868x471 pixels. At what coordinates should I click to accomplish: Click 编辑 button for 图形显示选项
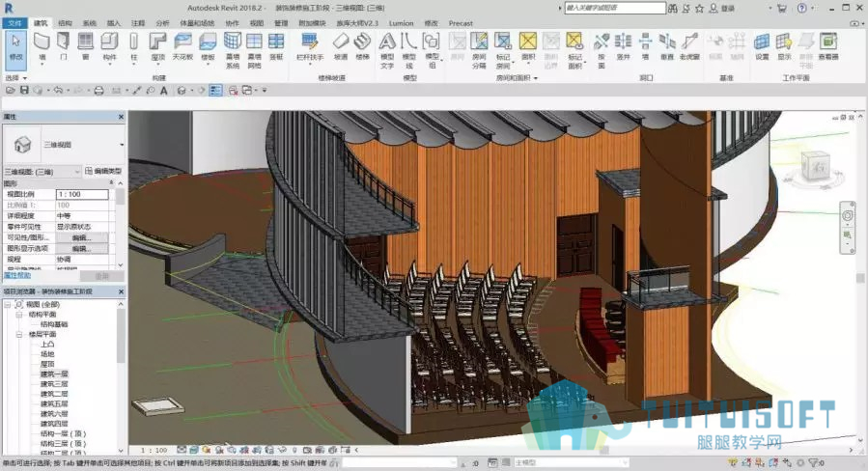point(82,248)
